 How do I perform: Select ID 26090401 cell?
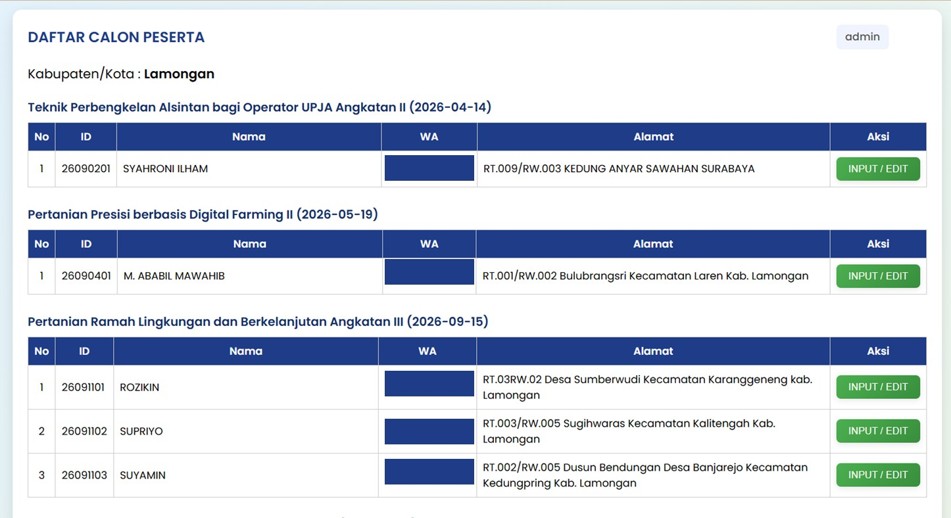pyautogui.click(x=86, y=276)
